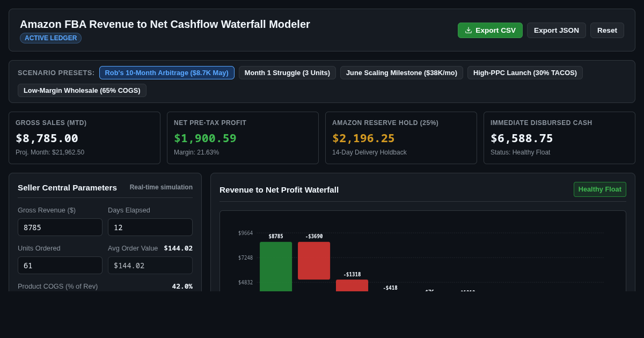Apply Low-Margin Wholesale preset
The image size is (644, 338).
click(x=82, y=91)
